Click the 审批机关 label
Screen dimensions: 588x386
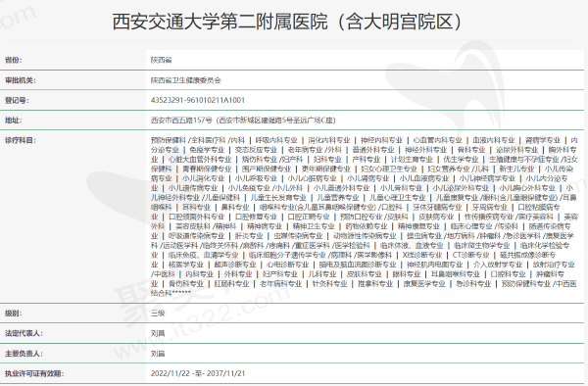tap(20, 80)
